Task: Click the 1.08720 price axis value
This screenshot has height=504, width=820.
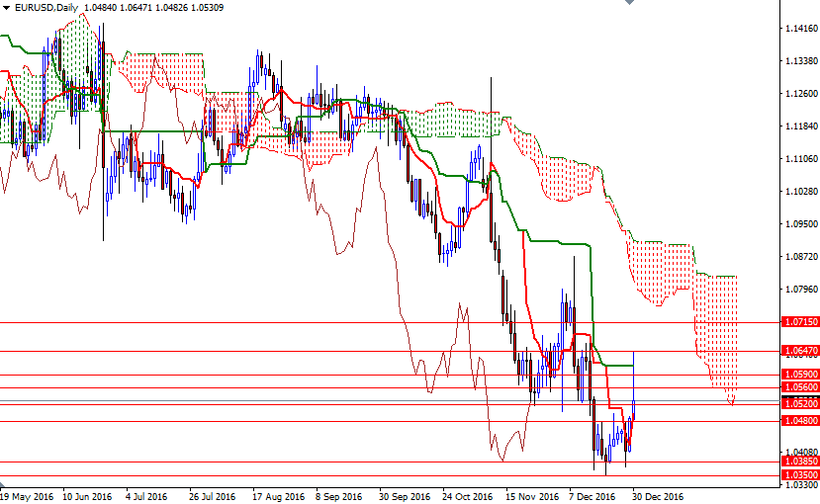Action: 801,256
